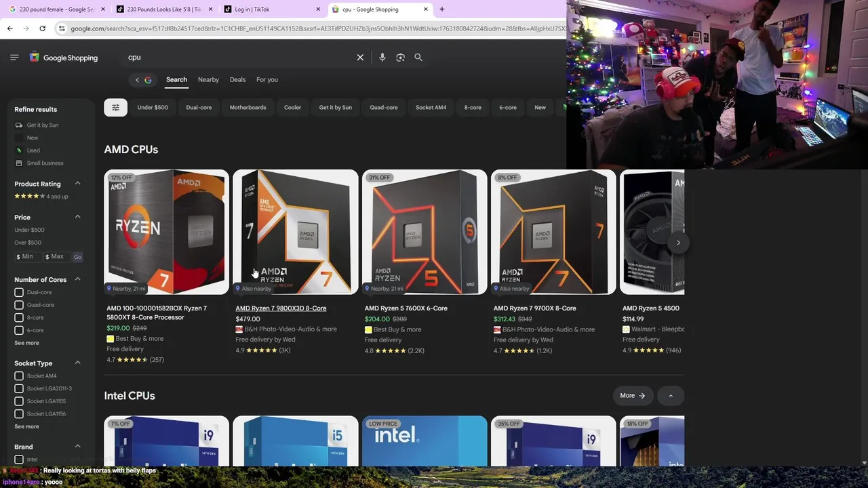Click the Max price input field
Screen dimensions: 868x488
click(x=57, y=257)
